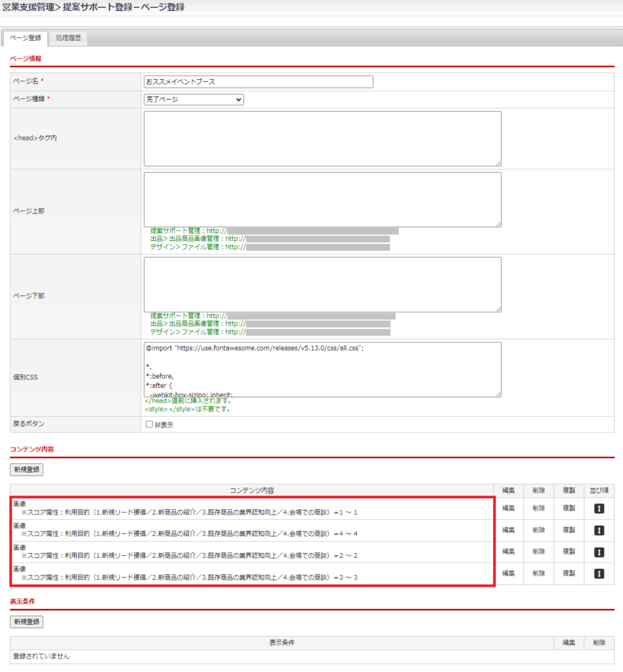Click the コンテンツ内容 table column header
This screenshot has width=623, height=672.
(251, 490)
